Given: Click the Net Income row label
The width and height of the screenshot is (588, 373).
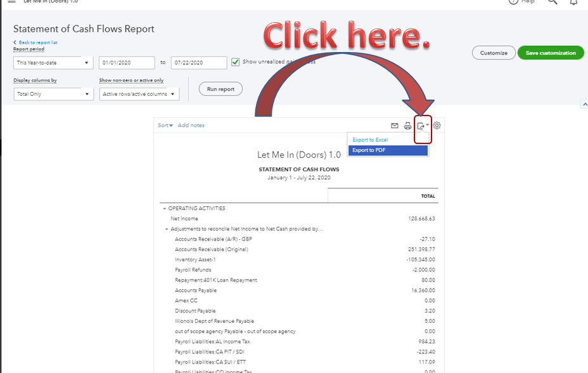Looking at the screenshot, I should pyautogui.click(x=184, y=218).
